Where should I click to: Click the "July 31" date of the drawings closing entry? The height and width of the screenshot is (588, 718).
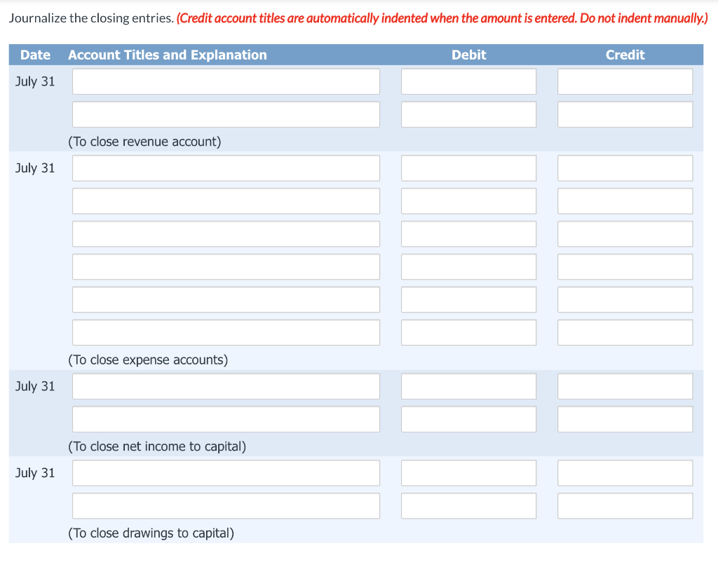[x=35, y=472]
